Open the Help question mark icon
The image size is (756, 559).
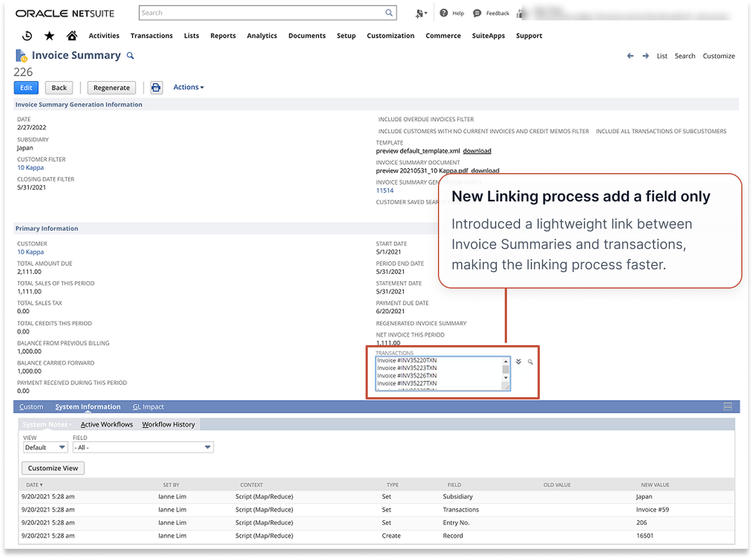(444, 13)
